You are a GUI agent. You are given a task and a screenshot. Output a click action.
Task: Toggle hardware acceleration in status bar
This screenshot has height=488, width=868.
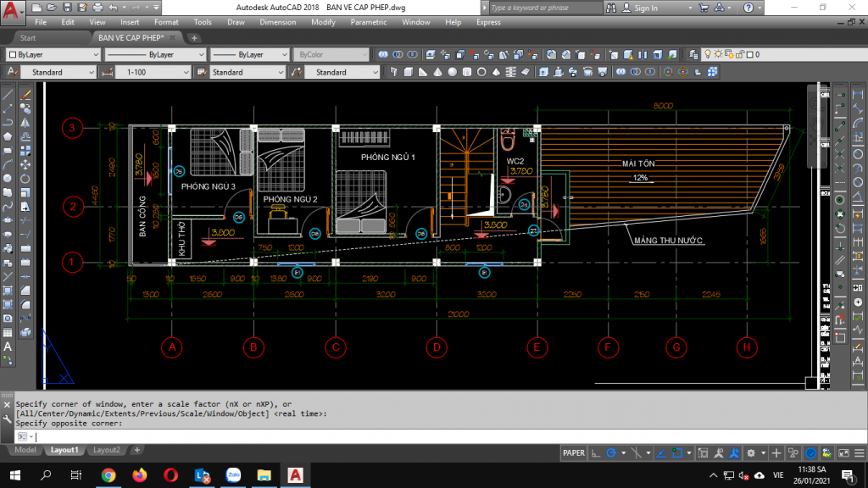[811, 453]
